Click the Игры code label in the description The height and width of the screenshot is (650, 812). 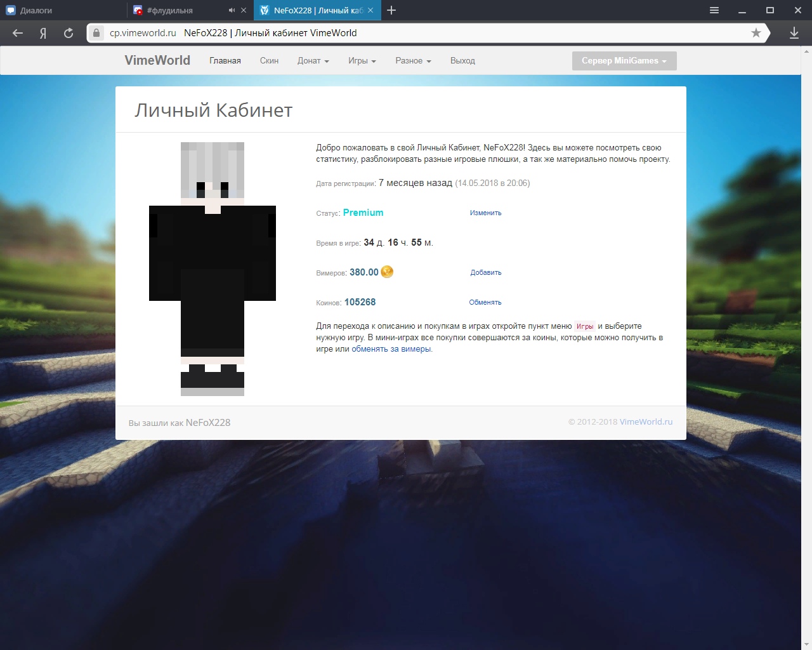585,326
